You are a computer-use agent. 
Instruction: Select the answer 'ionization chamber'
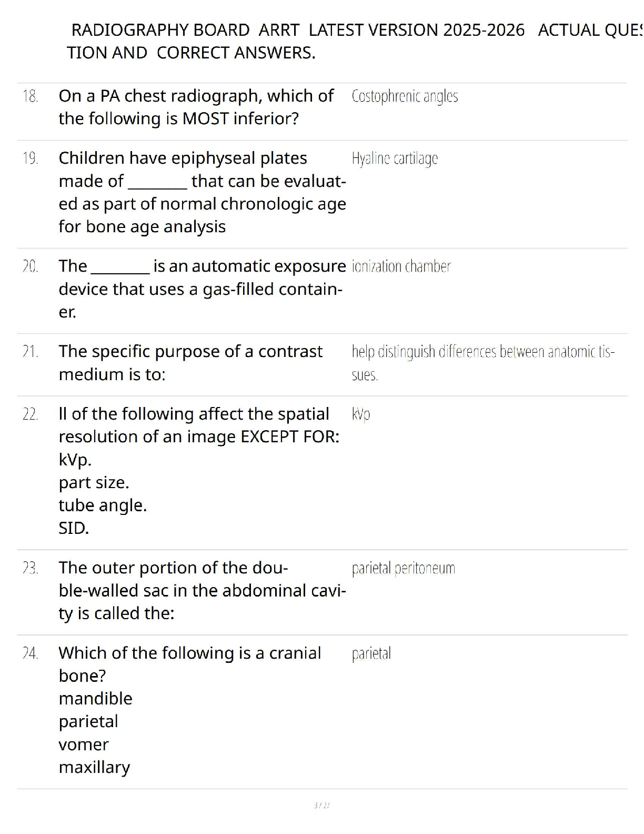coord(401,266)
